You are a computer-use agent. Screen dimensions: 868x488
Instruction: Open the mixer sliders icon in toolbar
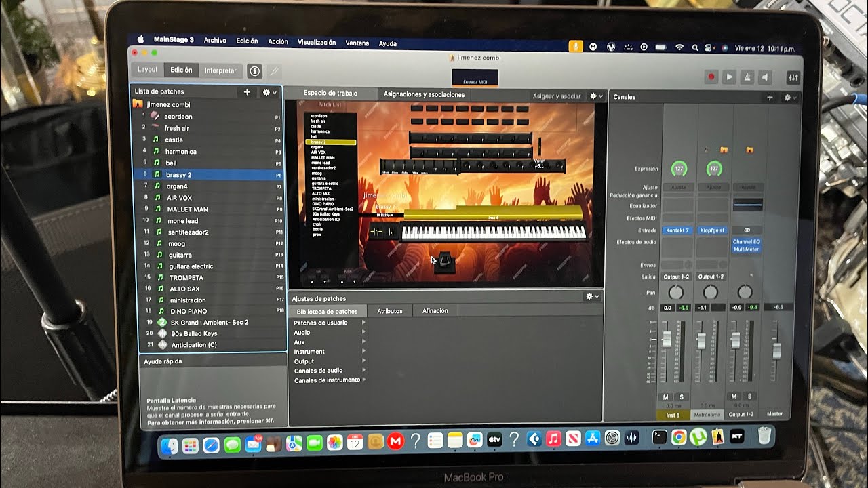point(793,77)
